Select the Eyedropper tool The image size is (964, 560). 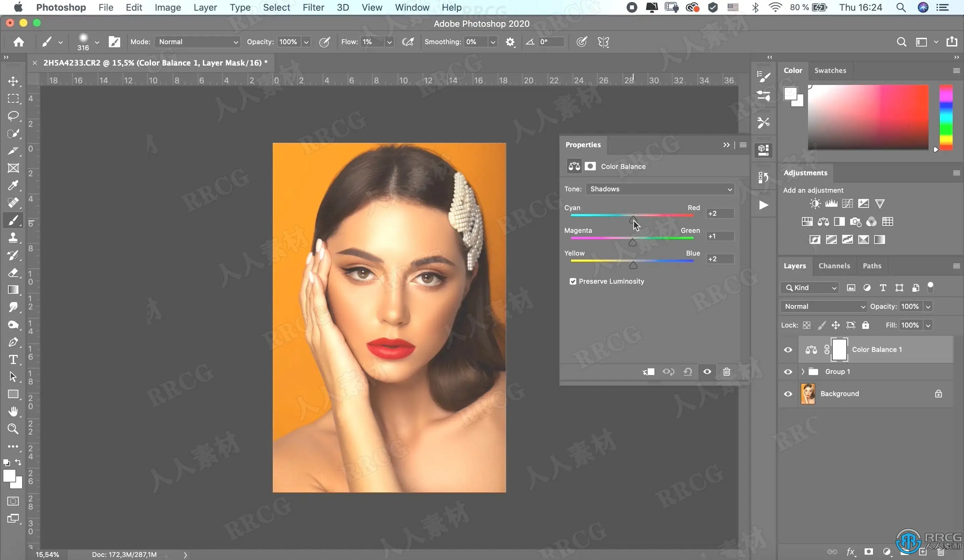pos(13,185)
